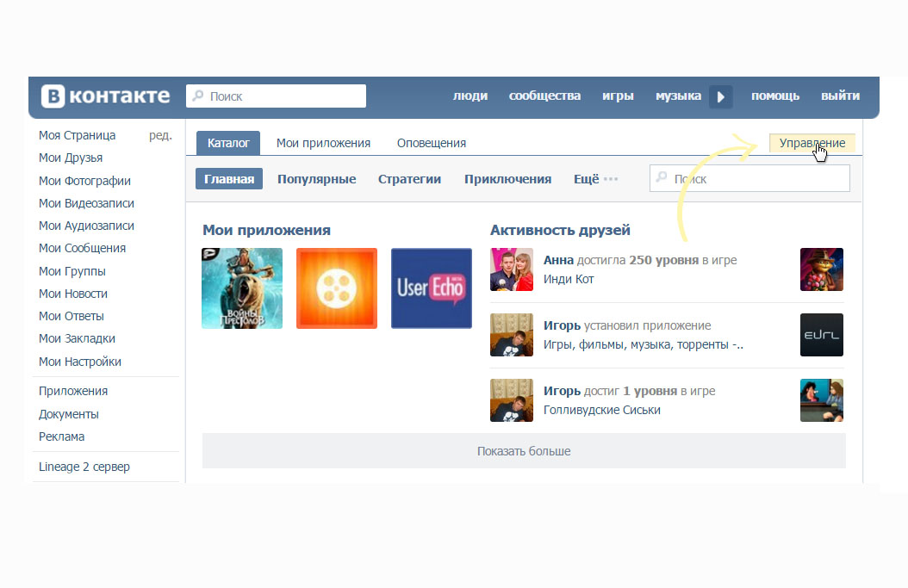The width and height of the screenshot is (908, 588).
Task: Click выйти to log out
Action: coord(840,96)
